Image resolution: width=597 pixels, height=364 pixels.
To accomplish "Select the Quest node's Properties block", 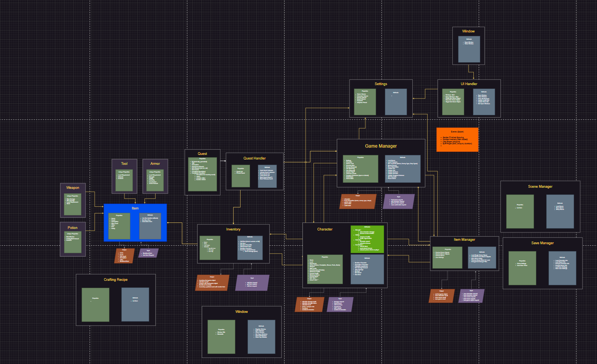I will pyautogui.click(x=202, y=174).
